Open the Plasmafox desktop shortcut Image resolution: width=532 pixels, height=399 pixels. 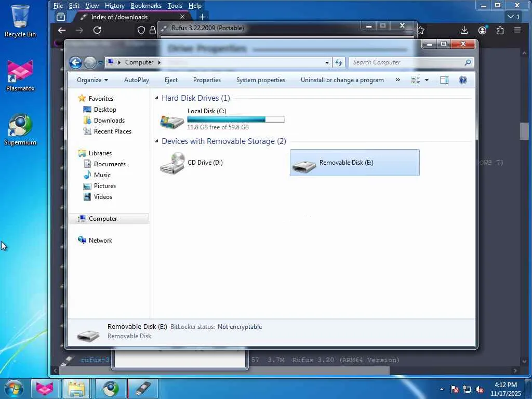point(20,76)
